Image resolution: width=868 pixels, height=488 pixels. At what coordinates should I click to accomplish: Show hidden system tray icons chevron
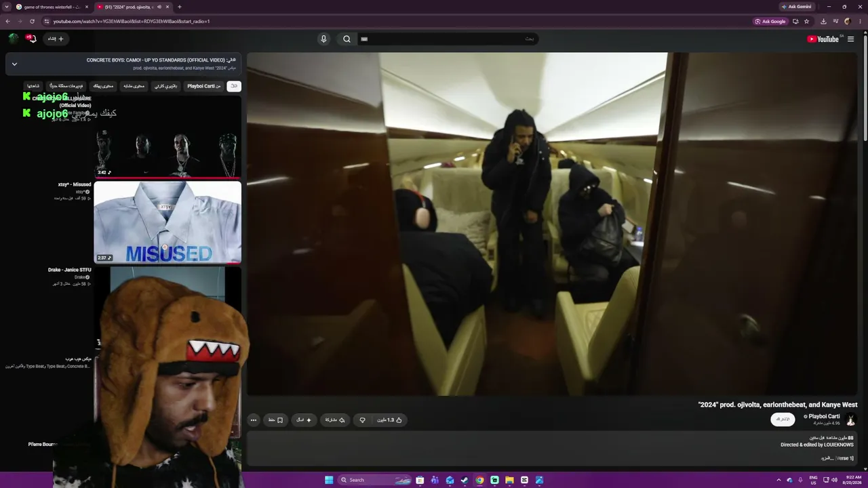pyautogui.click(x=778, y=480)
